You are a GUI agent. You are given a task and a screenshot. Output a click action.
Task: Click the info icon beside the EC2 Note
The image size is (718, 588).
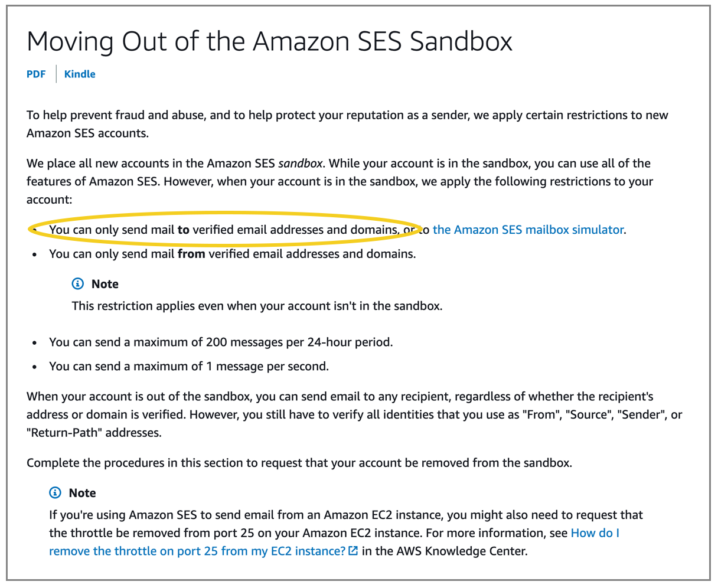coord(56,493)
